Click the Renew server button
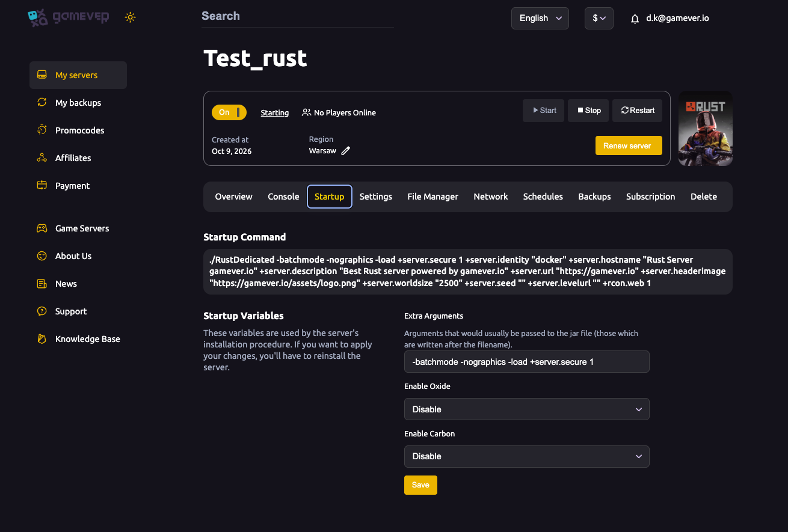Screen dimensions: 788x532 point(629,145)
